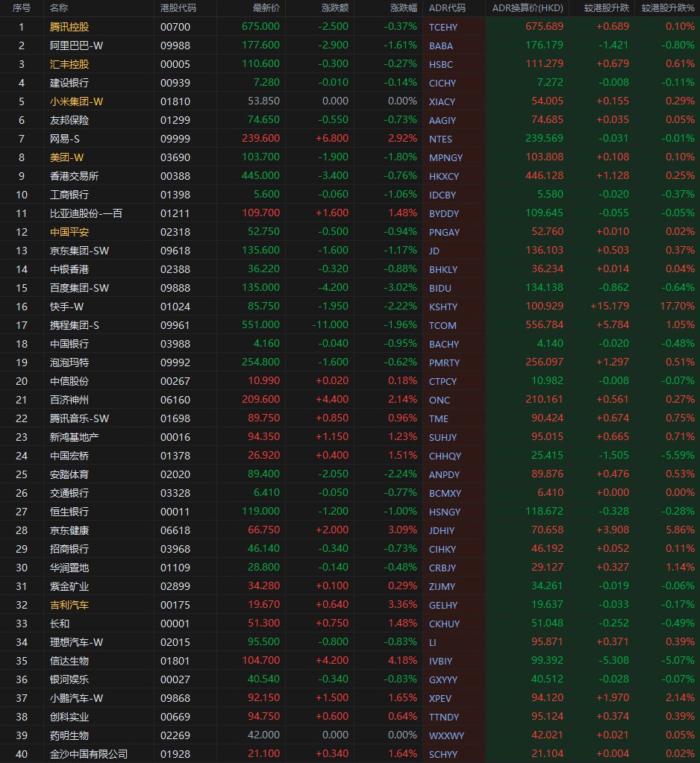Click ADR code TCEHY
The image size is (700, 763).
point(443,28)
